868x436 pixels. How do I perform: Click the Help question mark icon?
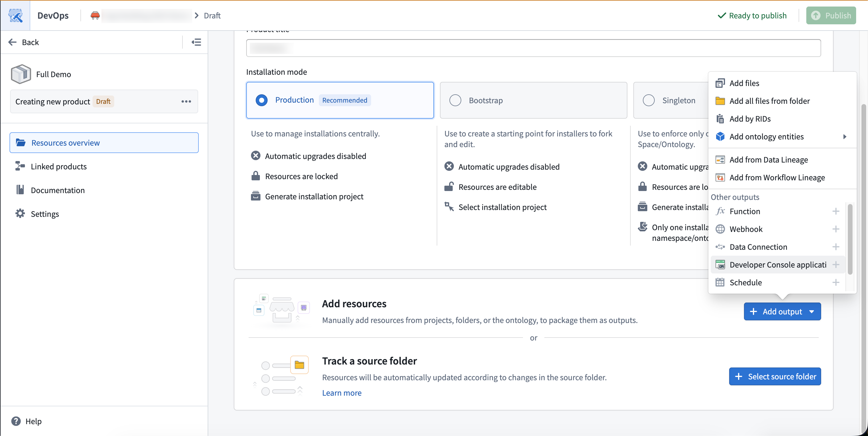[x=16, y=421]
